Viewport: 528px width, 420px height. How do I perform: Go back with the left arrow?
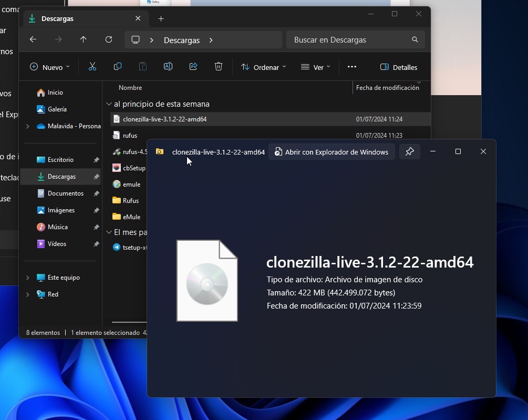[x=33, y=39]
